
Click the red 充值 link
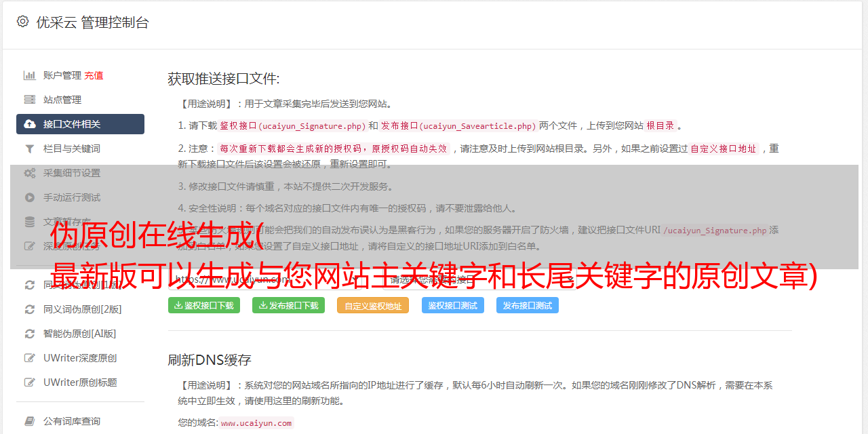click(94, 75)
